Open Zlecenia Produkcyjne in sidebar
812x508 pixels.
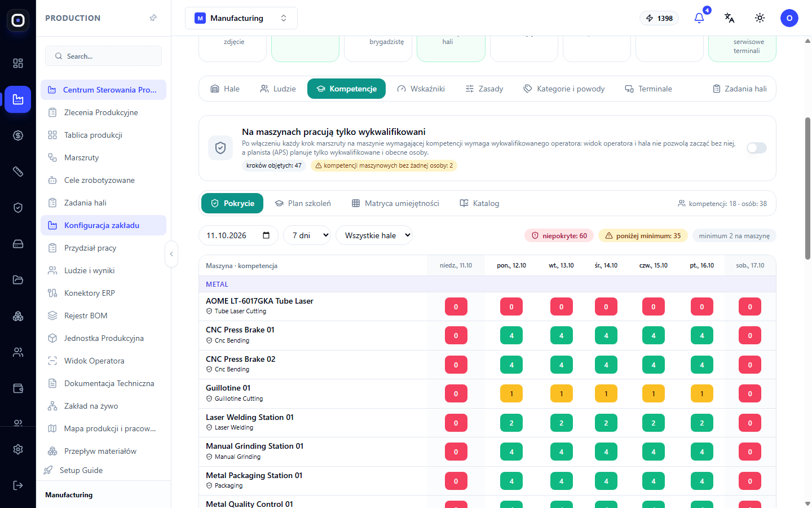coord(103,112)
